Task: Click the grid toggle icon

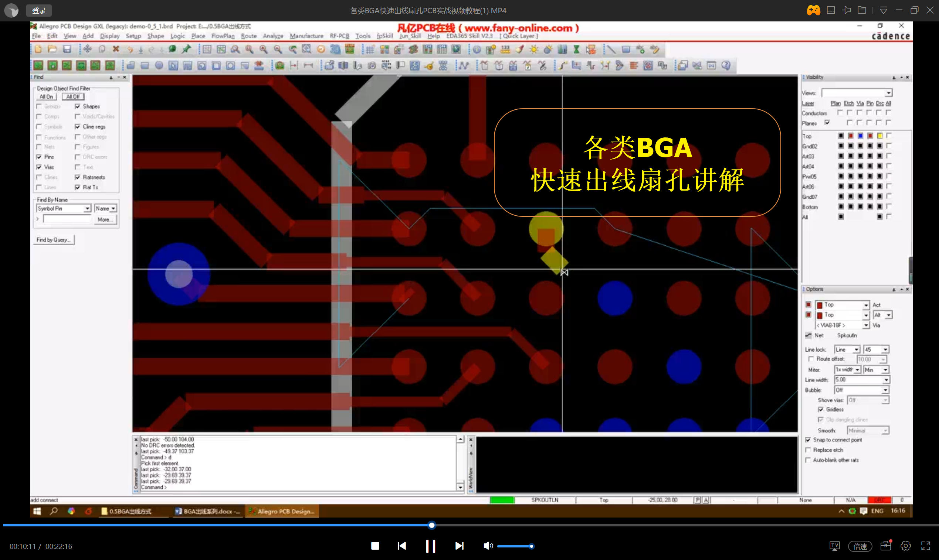Action: point(370,49)
